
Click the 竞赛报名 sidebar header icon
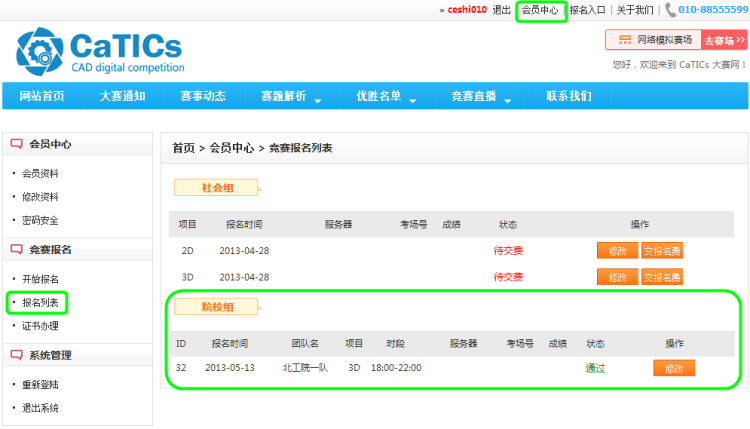(x=17, y=249)
